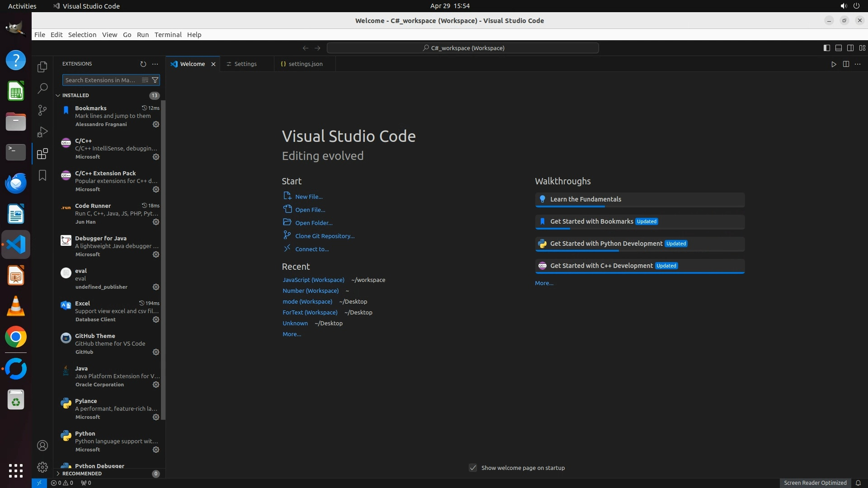Uncheck Show welcome page on startup
This screenshot has width=868, height=488.
473,468
